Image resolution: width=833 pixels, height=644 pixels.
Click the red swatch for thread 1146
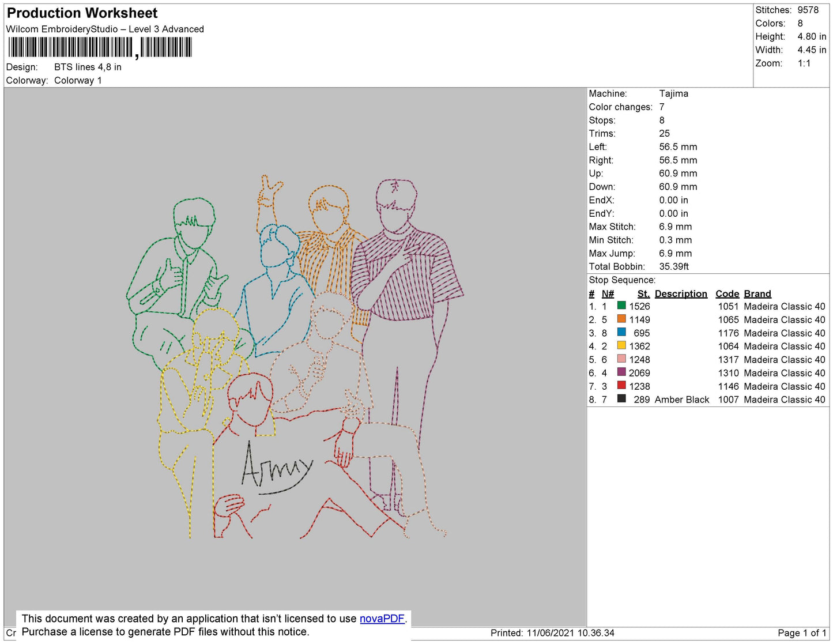point(621,385)
